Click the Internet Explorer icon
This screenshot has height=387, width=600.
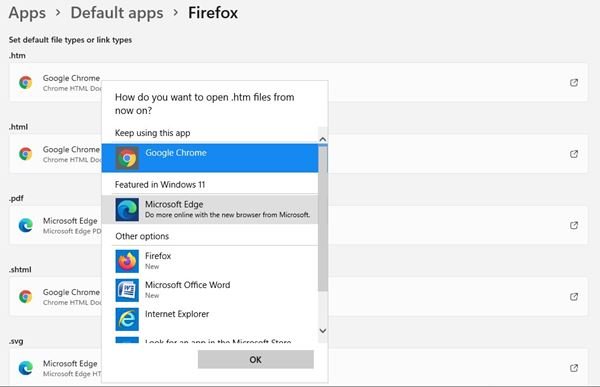click(127, 319)
